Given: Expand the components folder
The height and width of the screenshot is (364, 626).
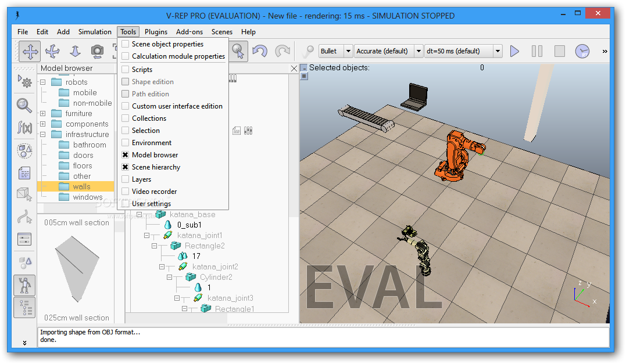Looking at the screenshot, I should (42, 124).
